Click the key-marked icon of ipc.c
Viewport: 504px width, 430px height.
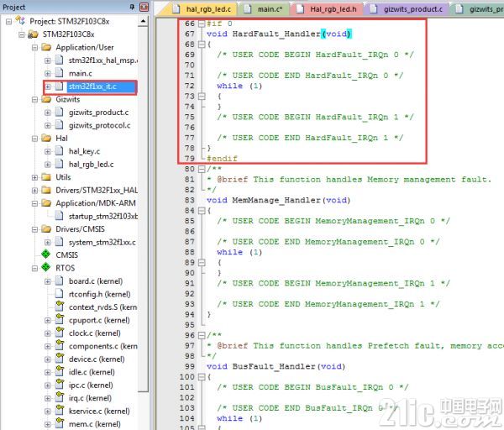coord(60,384)
